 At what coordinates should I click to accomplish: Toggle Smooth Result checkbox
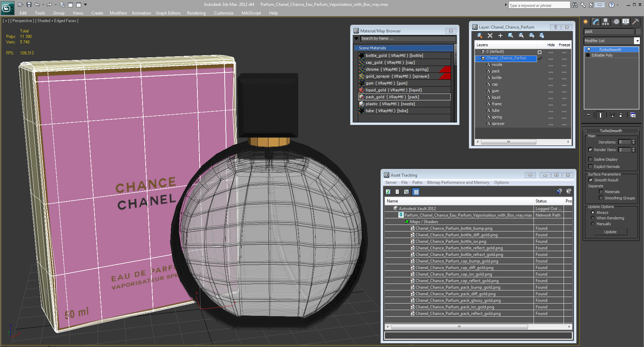click(591, 180)
